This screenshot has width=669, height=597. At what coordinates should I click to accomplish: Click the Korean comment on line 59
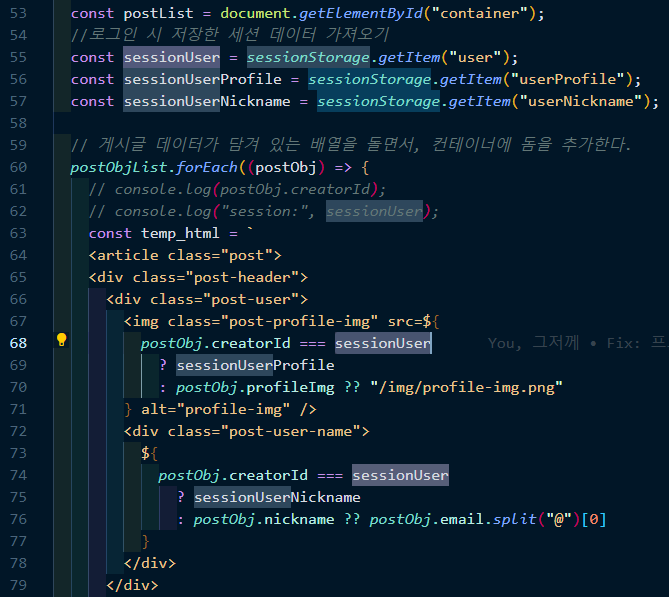pos(351,145)
